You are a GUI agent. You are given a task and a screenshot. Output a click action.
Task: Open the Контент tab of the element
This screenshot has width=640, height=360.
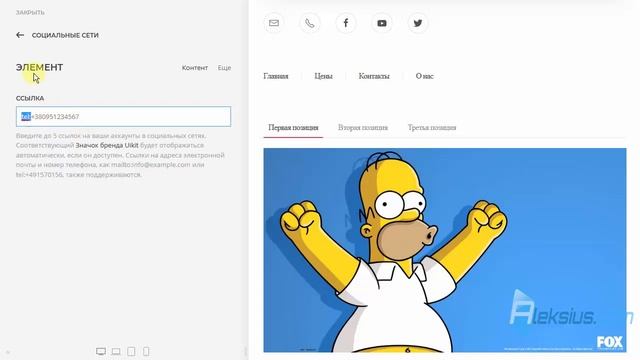tap(195, 68)
